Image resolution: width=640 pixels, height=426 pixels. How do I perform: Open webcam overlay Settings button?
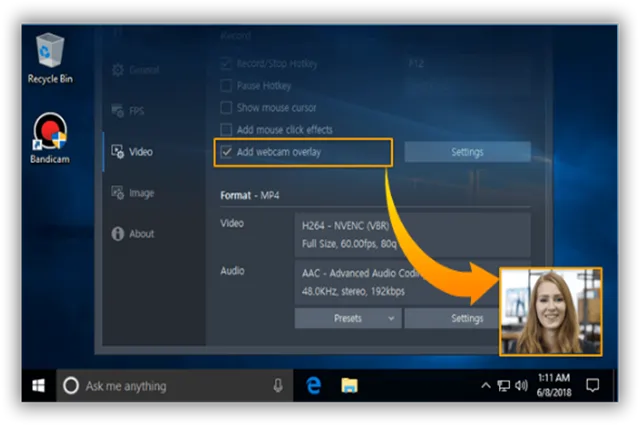pos(467,152)
